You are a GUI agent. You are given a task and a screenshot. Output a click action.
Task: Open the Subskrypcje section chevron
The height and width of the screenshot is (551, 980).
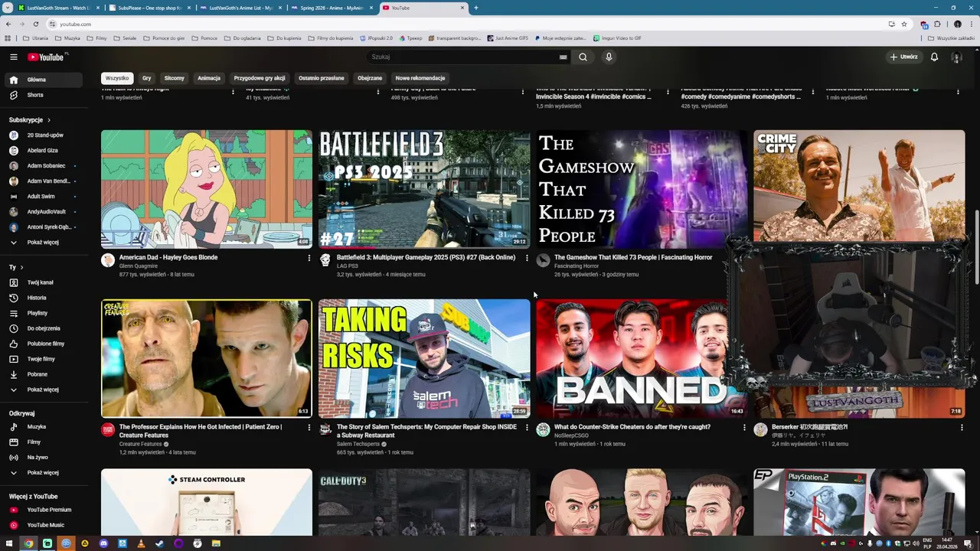[49, 120]
